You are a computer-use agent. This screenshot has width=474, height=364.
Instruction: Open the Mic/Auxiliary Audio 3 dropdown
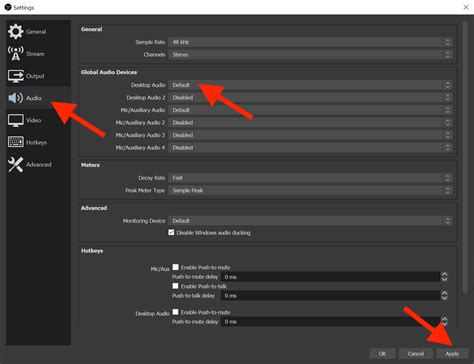[x=310, y=135]
